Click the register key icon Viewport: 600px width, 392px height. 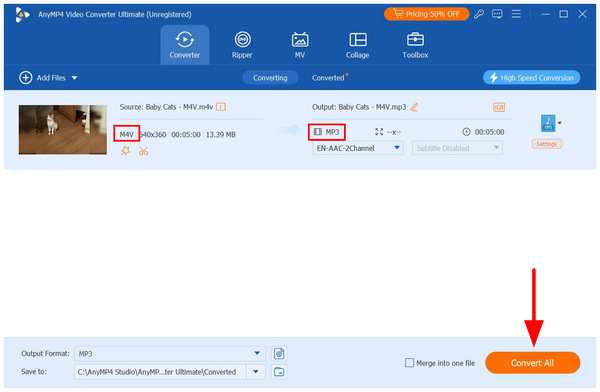(x=479, y=14)
